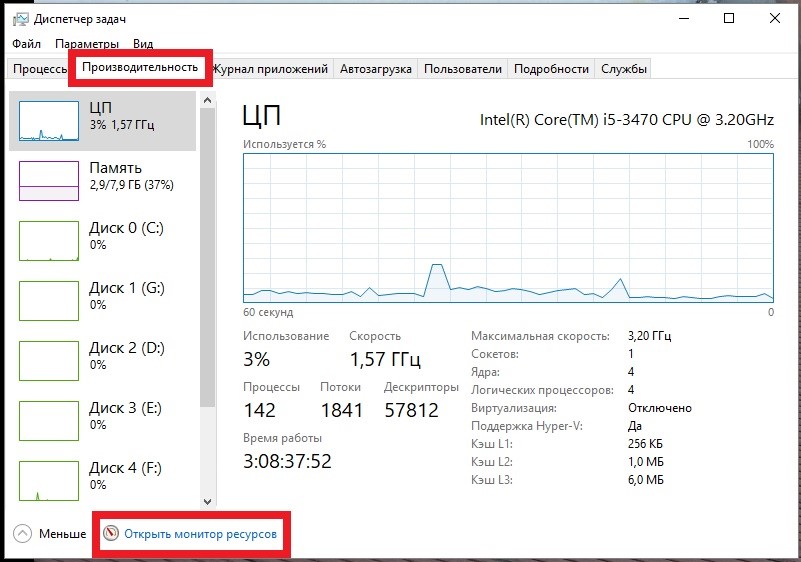This screenshot has height=562, width=801.
Task: Click the Скорость 1,57 ГГц value
Action: click(x=385, y=359)
